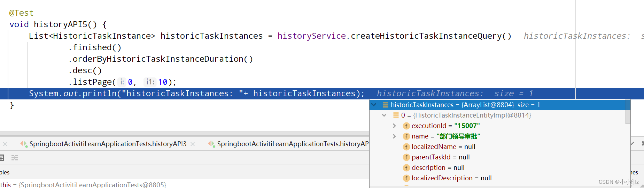Click the field icon of executionId

point(406,126)
